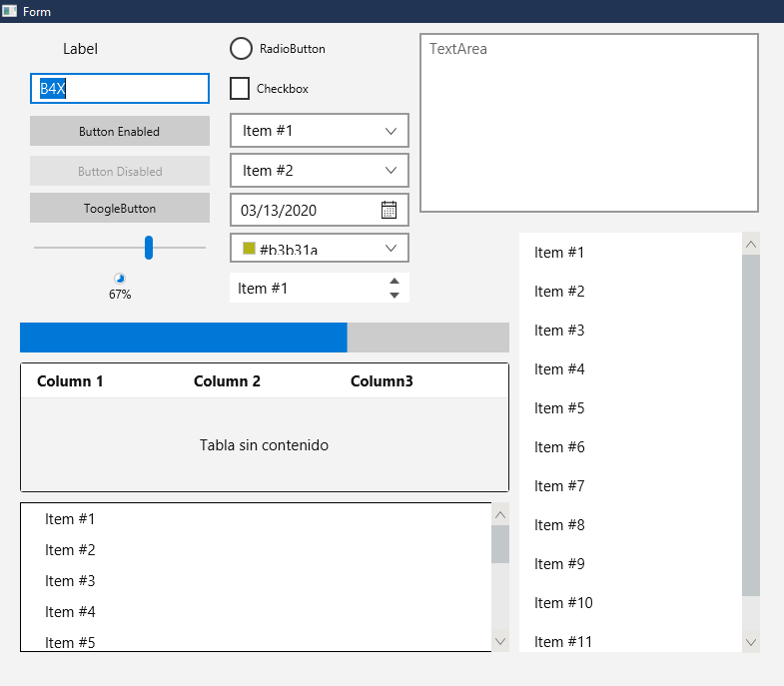Click the Form window icon in title bar
This screenshot has height=686, width=784.
coord(9,11)
